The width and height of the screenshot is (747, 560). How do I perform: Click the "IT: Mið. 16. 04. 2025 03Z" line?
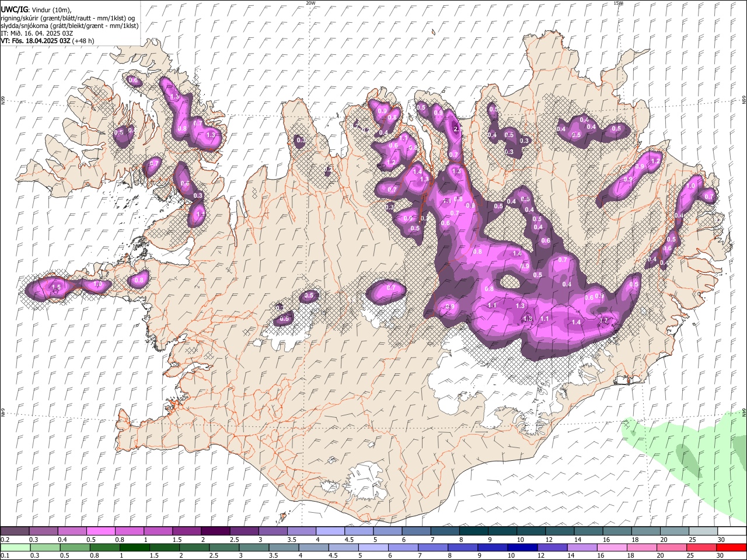37,33
